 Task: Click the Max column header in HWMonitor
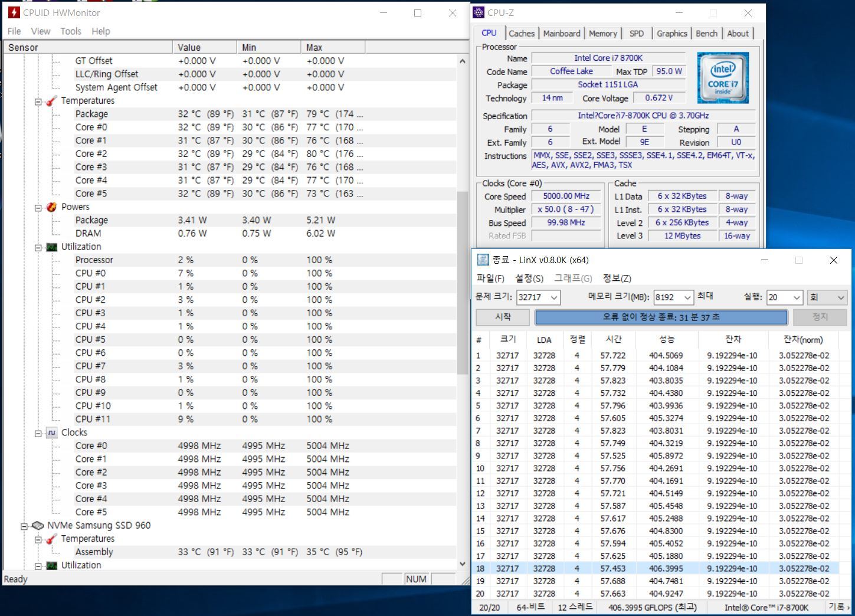[x=333, y=47]
